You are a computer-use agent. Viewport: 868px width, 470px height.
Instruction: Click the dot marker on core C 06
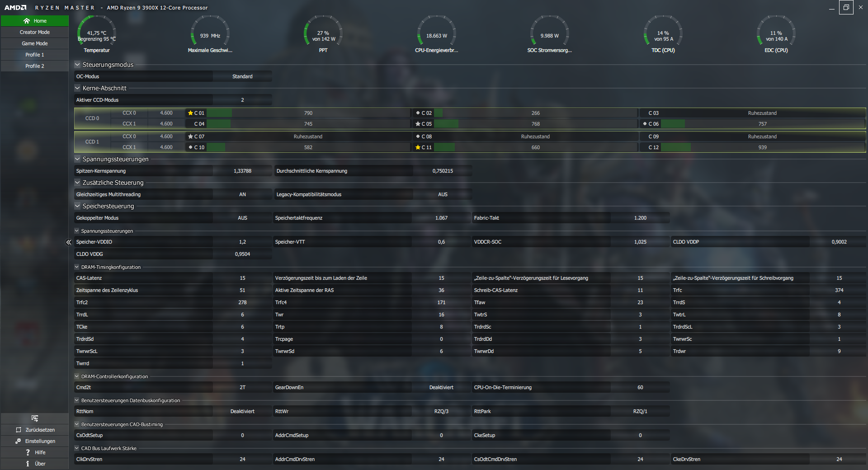(645, 124)
